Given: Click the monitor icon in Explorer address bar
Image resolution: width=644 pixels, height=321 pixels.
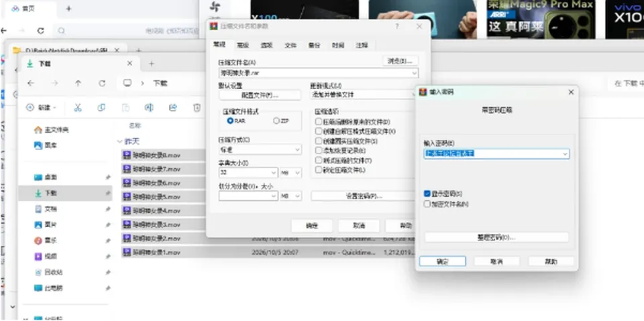Looking at the screenshot, I should 127,83.
